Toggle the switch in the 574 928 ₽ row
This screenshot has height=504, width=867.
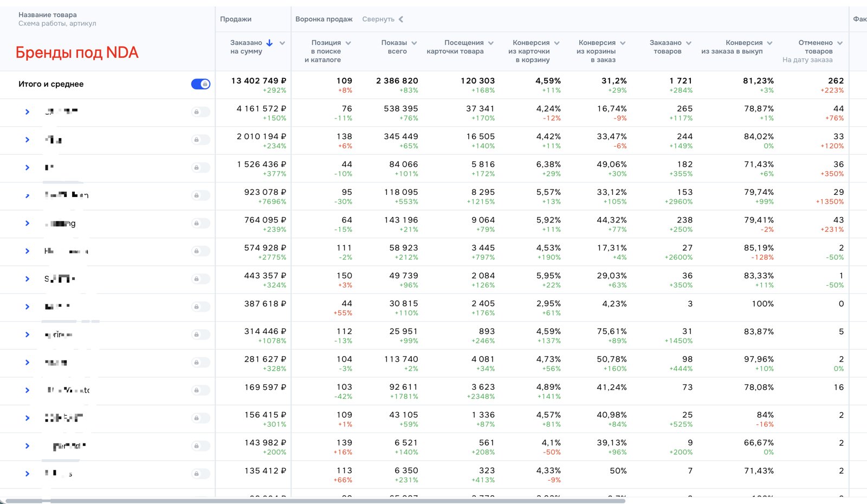[x=200, y=251]
